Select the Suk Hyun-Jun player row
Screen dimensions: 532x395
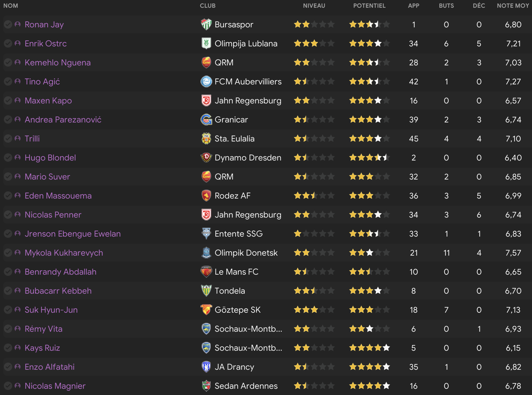[266, 310]
